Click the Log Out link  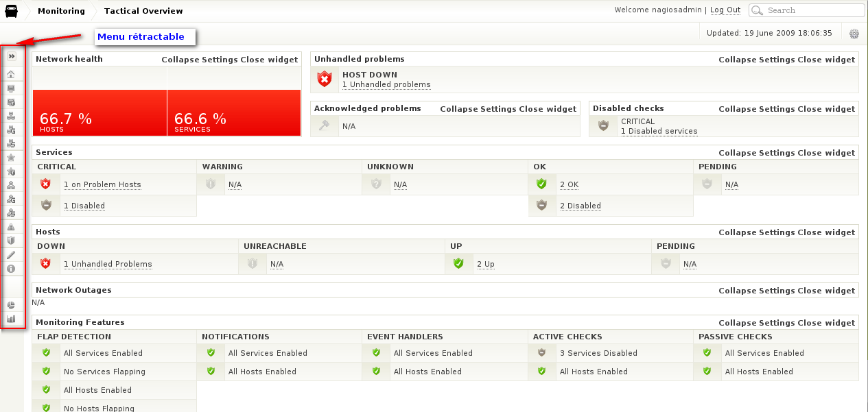point(725,10)
